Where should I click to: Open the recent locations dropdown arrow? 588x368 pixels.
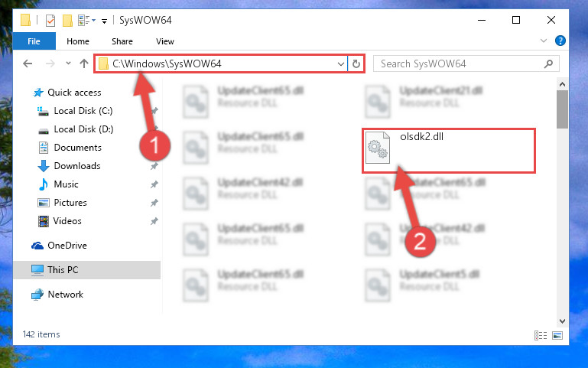click(68, 63)
